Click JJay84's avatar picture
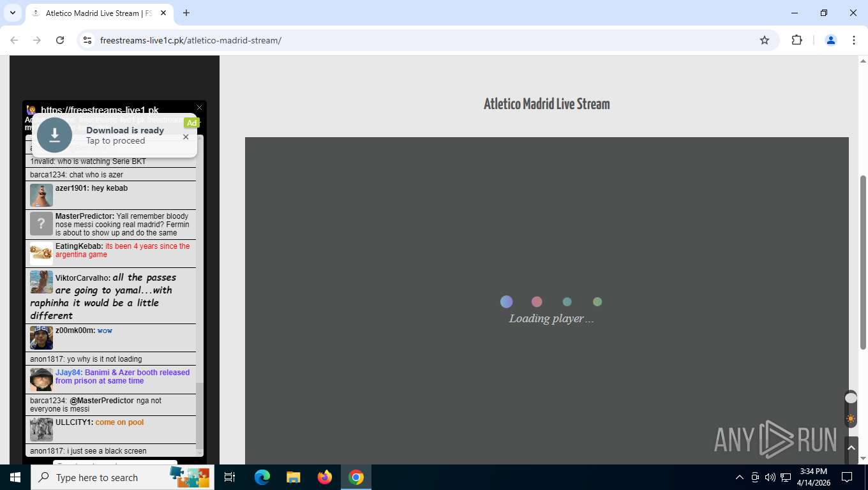This screenshot has height=490, width=868. pos(41,380)
